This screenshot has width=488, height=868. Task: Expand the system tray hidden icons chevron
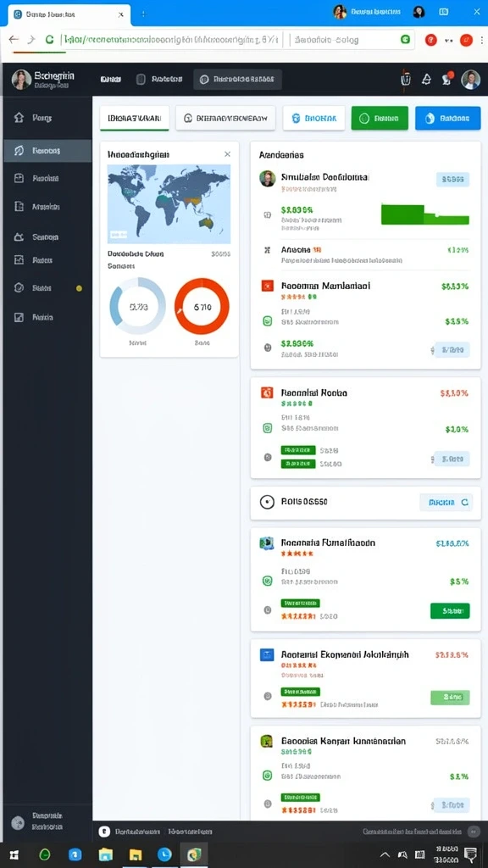click(385, 854)
